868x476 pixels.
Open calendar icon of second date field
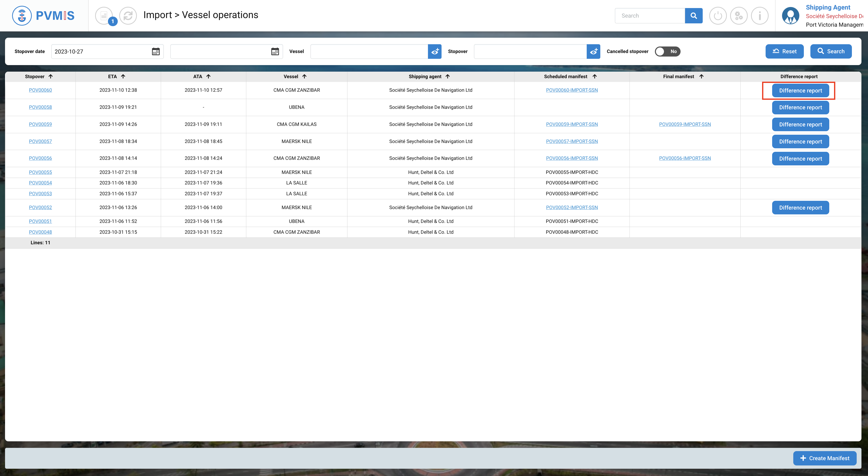275,52
